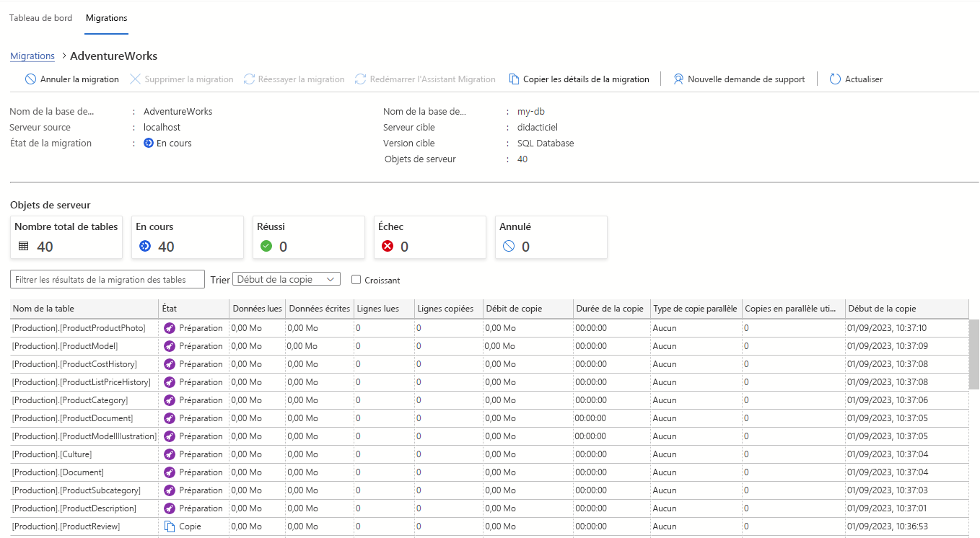The width and height of the screenshot is (980, 538).
Task: Click the Données lues column header
Action: click(x=257, y=309)
